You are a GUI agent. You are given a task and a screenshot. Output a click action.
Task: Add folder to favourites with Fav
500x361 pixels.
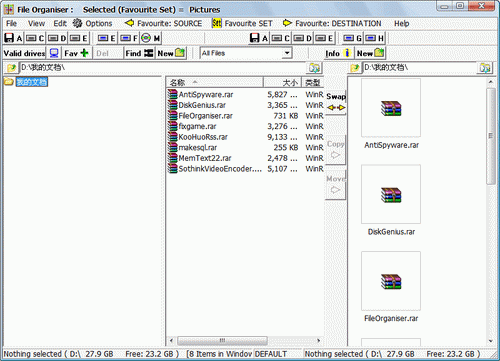tap(76, 53)
